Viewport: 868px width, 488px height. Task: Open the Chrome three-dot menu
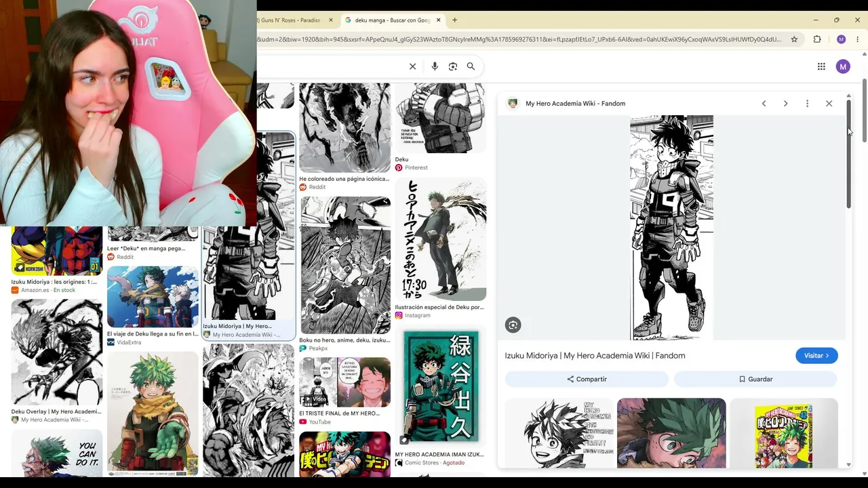tap(857, 39)
